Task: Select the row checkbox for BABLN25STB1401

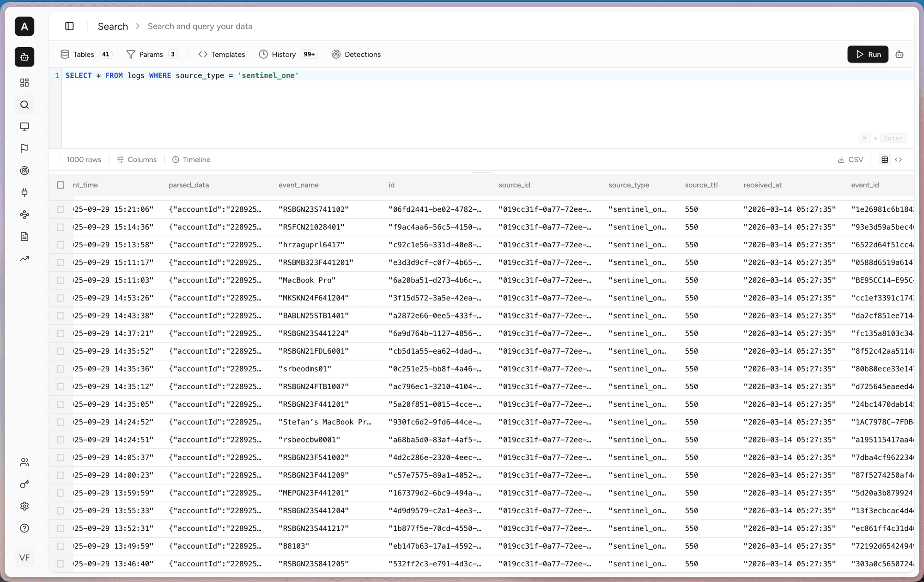Action: [x=61, y=316]
